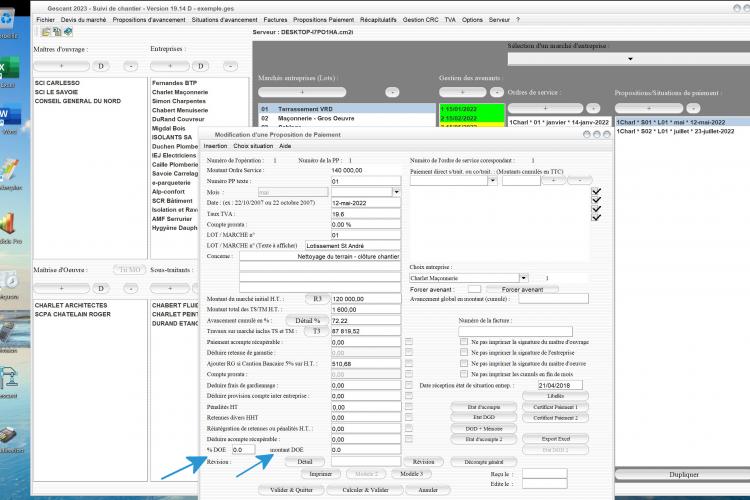750x500 pixels.
Task: Open 'Propositions d'avancement' menu
Action: (149, 20)
